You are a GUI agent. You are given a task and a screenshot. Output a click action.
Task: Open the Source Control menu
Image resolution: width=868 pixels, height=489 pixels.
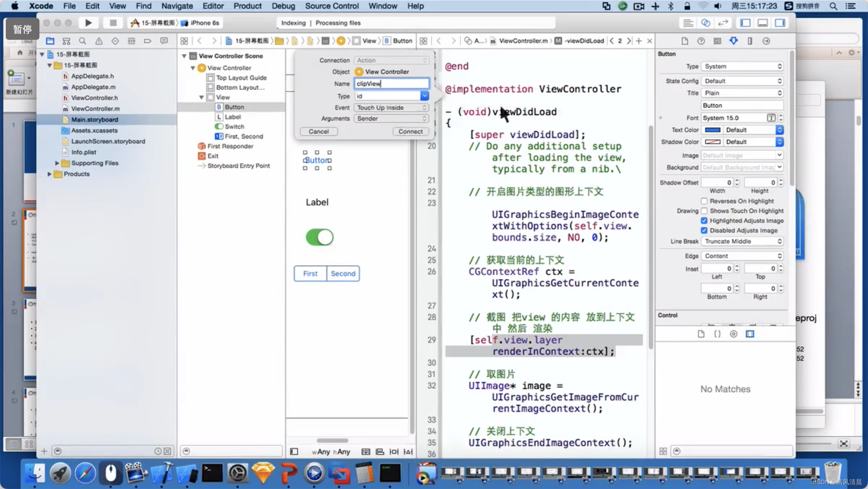[332, 6]
